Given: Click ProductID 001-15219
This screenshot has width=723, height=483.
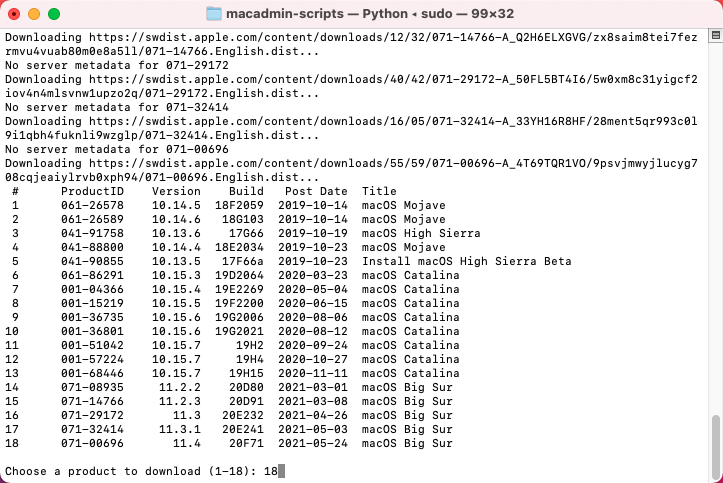Looking at the screenshot, I should (92, 303).
